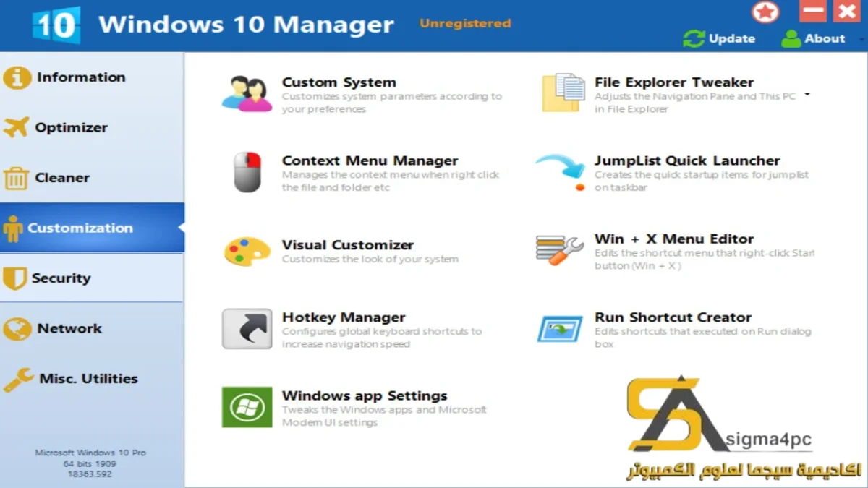Click 'Microsoft Windows 10 Pro' text
The height and width of the screenshot is (488, 868).
coord(90,453)
